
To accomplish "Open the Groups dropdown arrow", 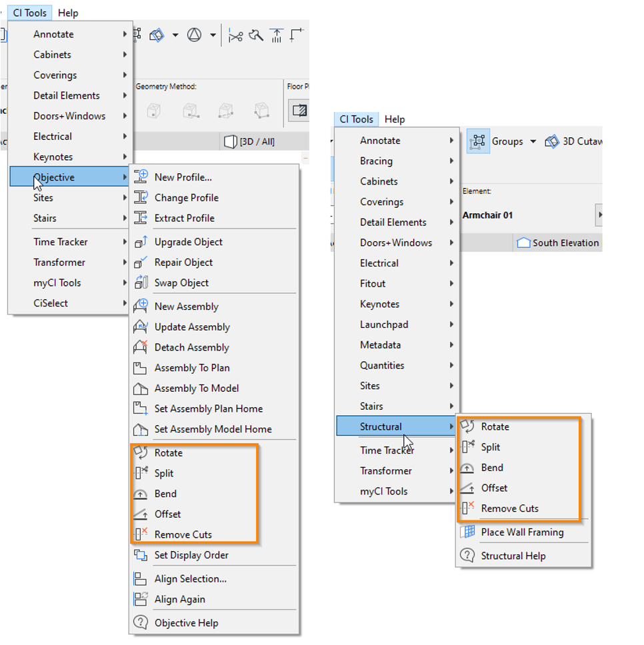I will tap(533, 141).
